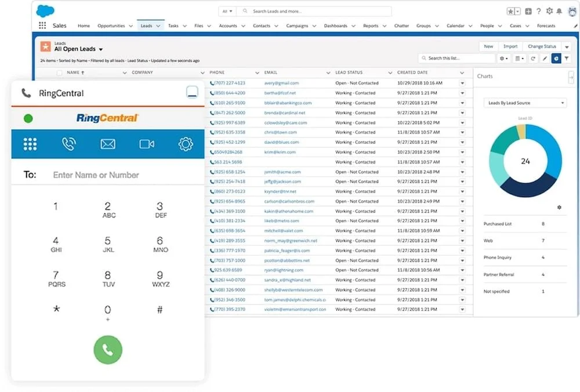Open the list filter funnel icon
Screen dimensions: 580x392
(x=567, y=59)
